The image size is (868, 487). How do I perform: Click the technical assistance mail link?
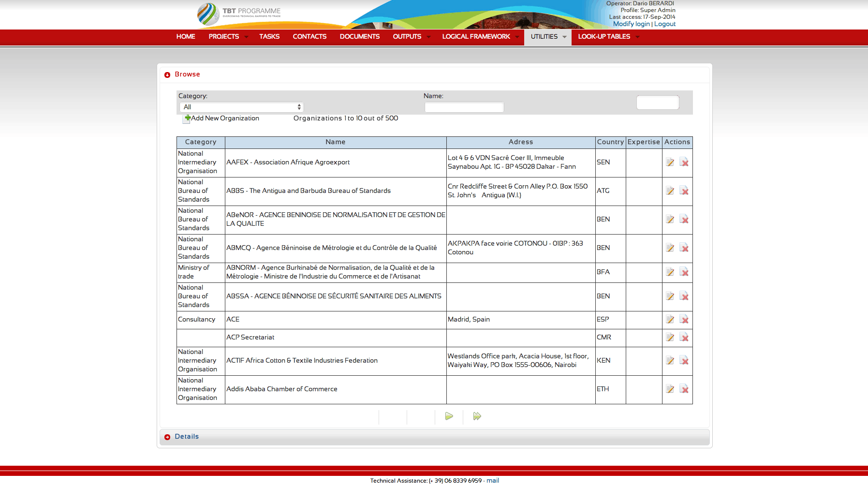[x=493, y=480]
